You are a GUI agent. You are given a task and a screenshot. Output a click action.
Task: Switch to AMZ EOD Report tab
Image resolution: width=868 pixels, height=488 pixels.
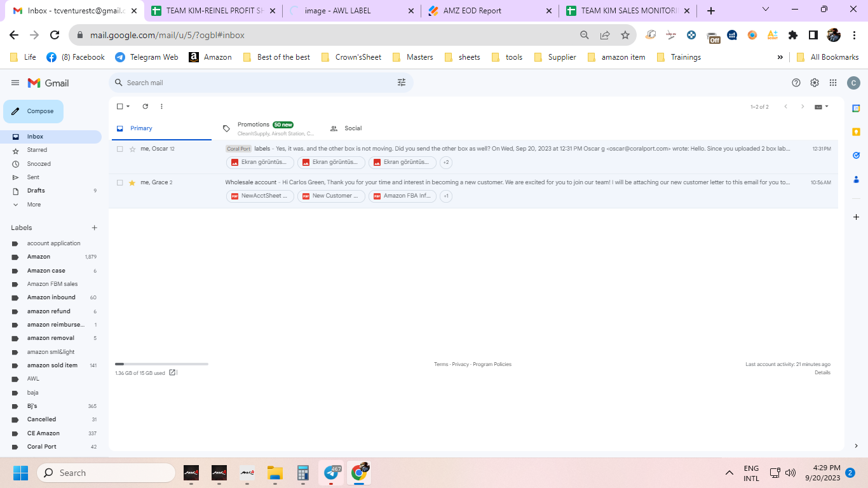[488, 11]
